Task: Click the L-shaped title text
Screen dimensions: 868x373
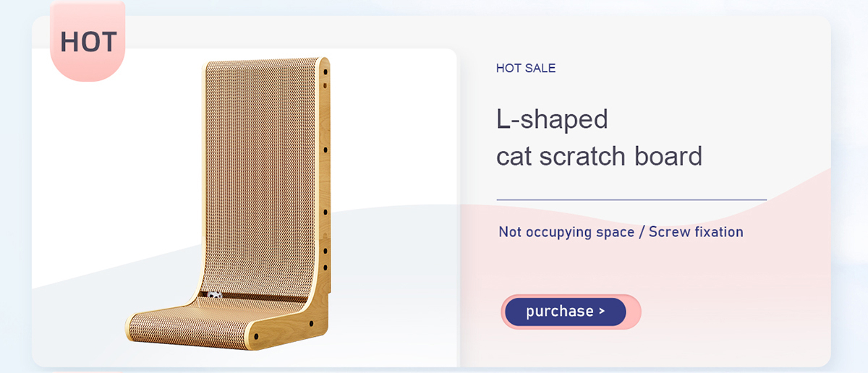Action: tap(552, 119)
